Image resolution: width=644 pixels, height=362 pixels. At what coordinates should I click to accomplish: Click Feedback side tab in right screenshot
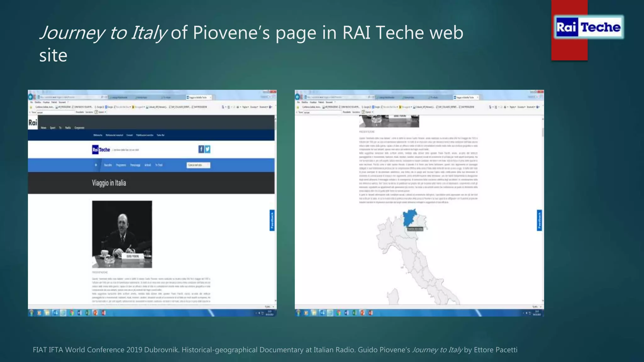(x=539, y=220)
